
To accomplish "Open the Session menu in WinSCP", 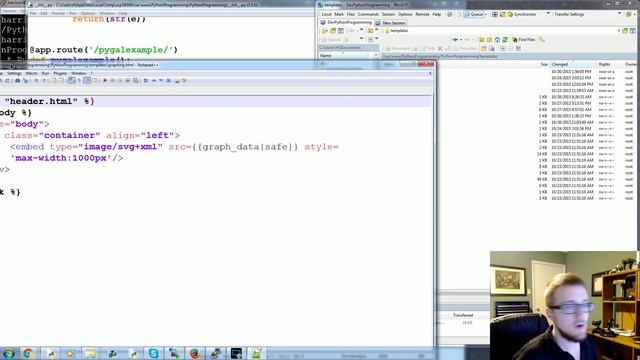I will (388, 14).
